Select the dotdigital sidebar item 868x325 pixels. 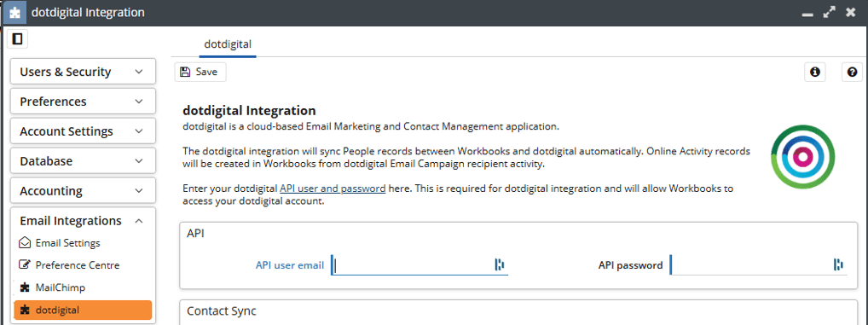83,310
